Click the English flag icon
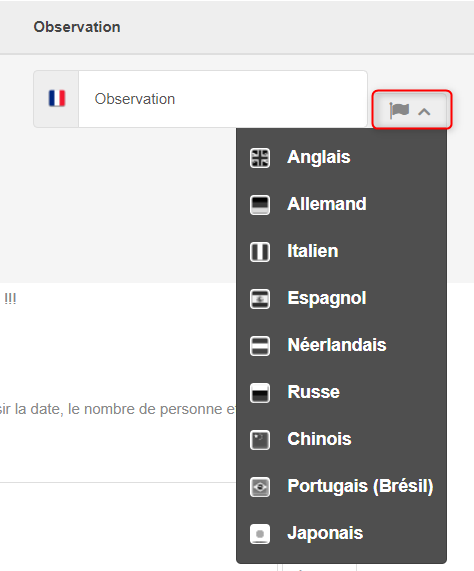This screenshot has width=474, height=571. tap(260, 158)
